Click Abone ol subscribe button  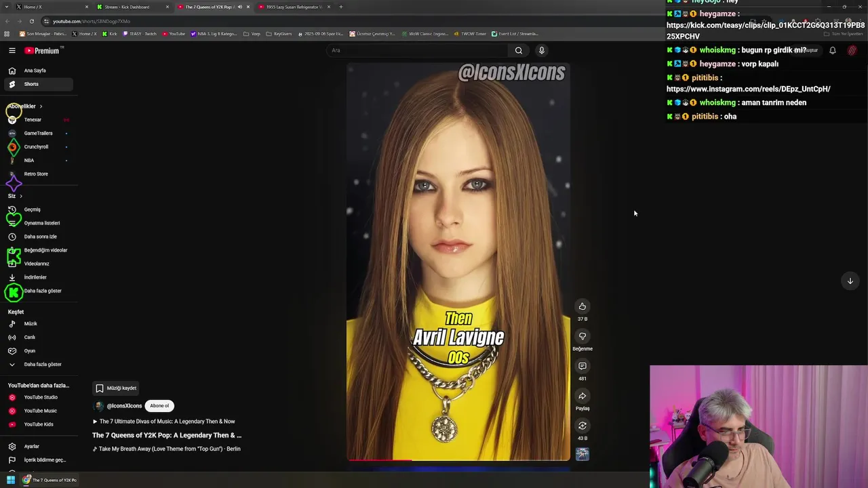tap(159, 406)
